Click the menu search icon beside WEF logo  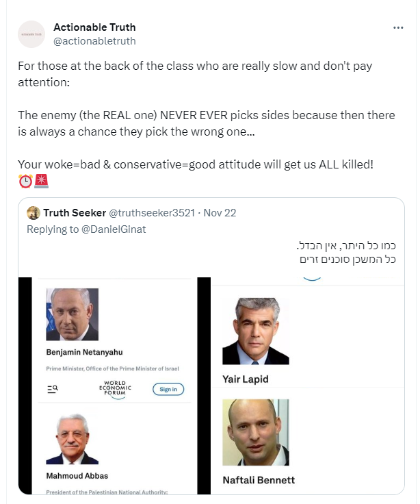[53, 389]
